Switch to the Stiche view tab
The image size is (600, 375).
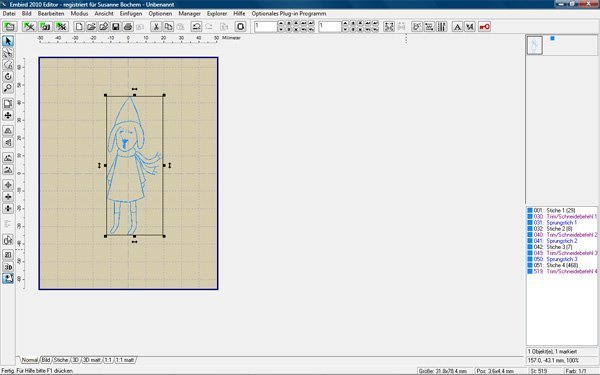(61, 360)
